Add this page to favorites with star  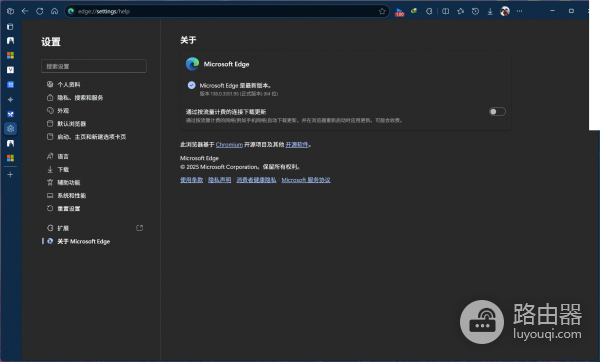[382, 11]
